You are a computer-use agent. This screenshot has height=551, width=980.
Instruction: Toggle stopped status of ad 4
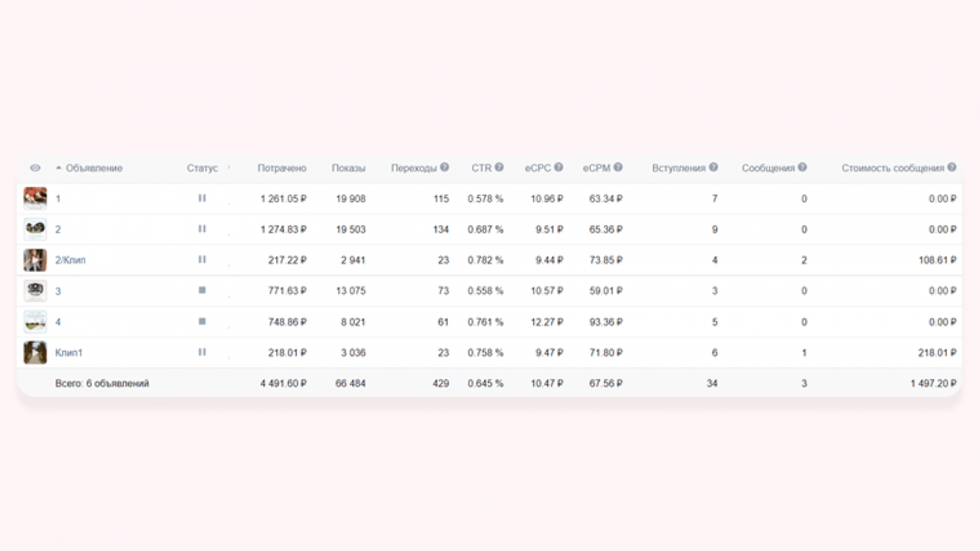coord(202,321)
